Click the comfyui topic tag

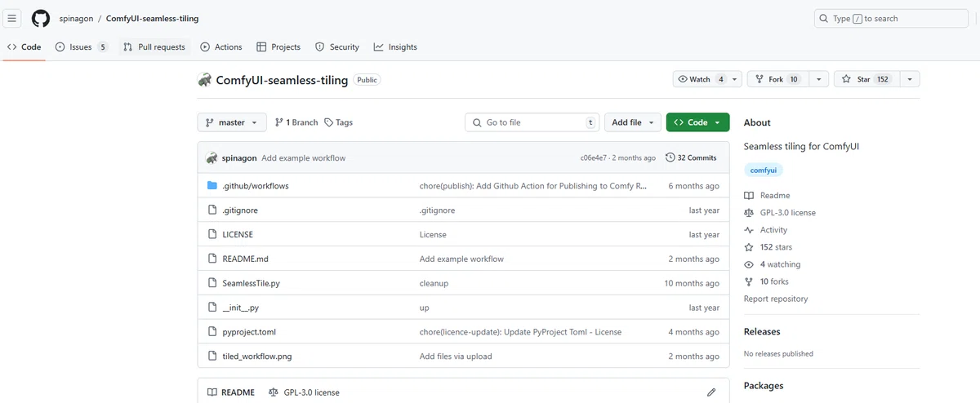[764, 170]
